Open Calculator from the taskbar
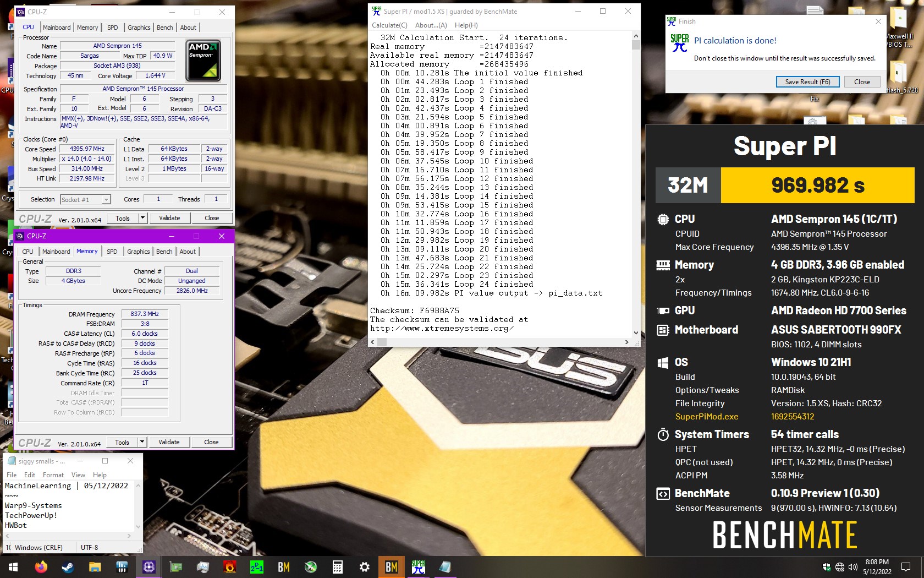The image size is (924, 578). (337, 567)
